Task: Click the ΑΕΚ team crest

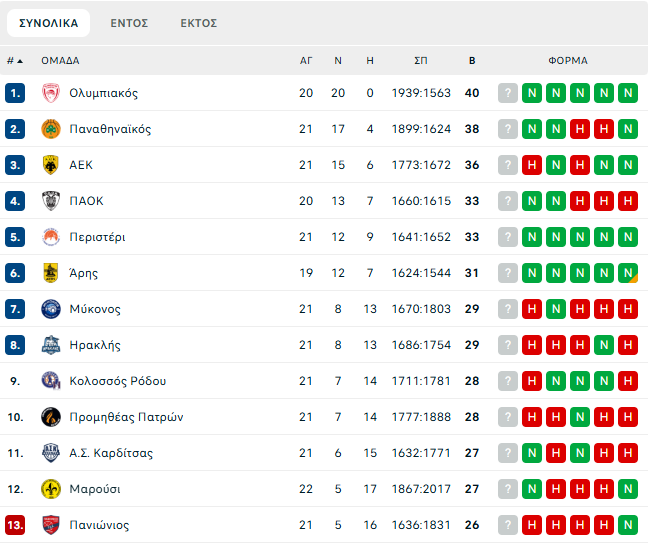Action: click(51, 165)
